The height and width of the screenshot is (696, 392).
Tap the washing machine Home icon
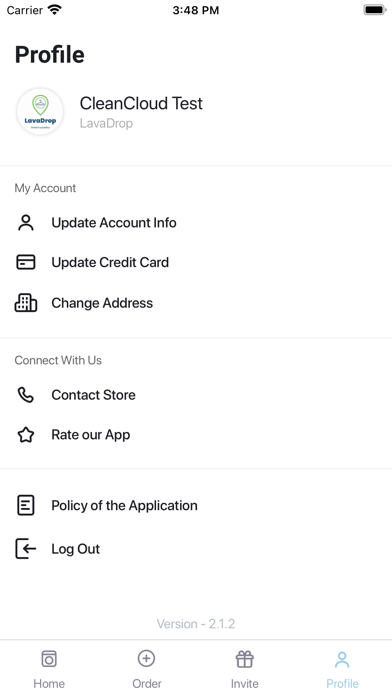pos(49,659)
